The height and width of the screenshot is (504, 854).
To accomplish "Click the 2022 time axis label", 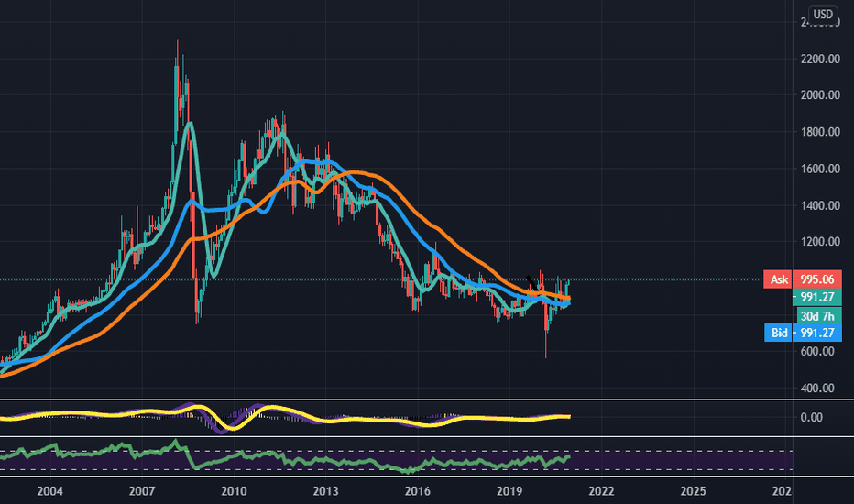I will pyautogui.click(x=601, y=491).
